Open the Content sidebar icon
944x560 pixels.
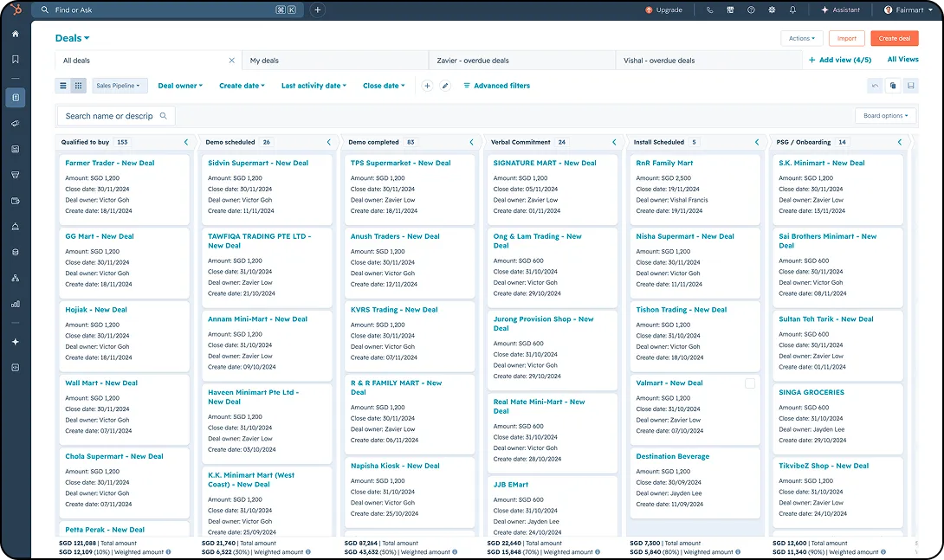(x=16, y=149)
